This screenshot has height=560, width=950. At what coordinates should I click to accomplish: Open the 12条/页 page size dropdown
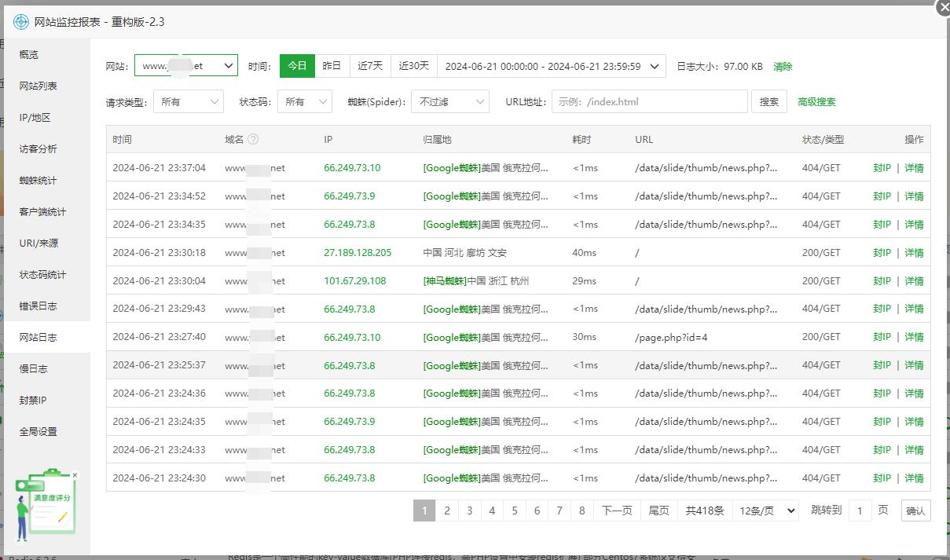[765, 511]
